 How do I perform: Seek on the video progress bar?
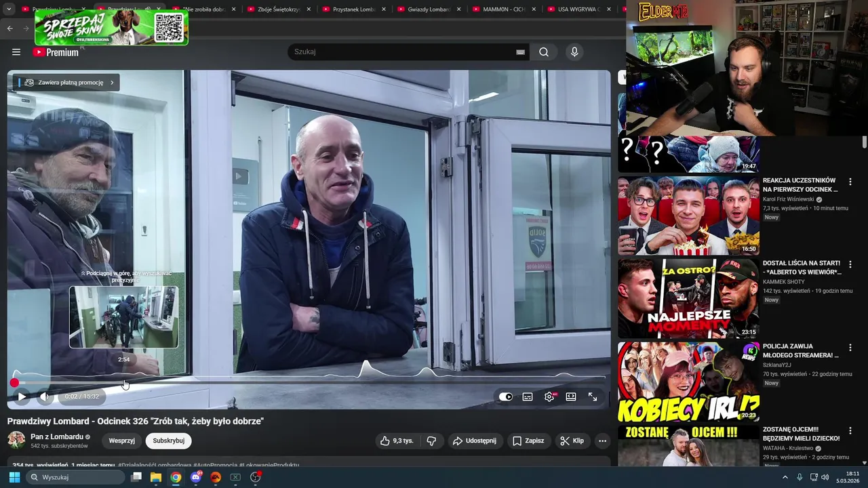309,383
